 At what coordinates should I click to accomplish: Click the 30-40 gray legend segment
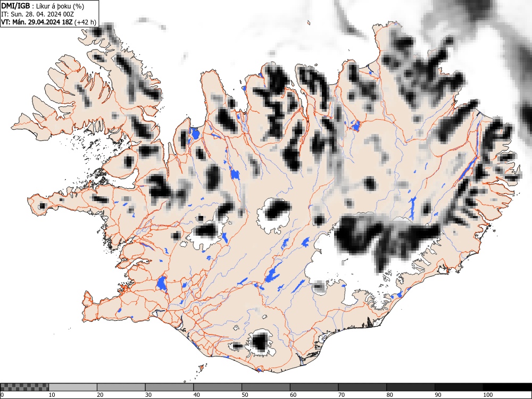(169, 387)
